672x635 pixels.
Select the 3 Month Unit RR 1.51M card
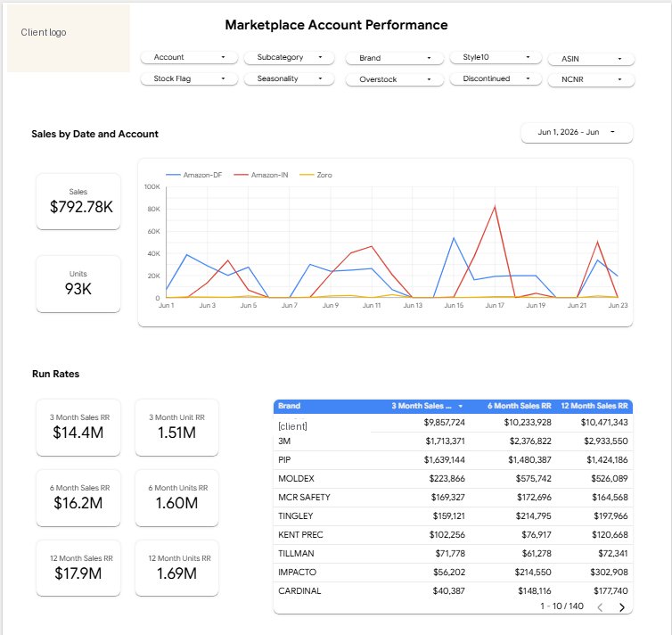176,427
